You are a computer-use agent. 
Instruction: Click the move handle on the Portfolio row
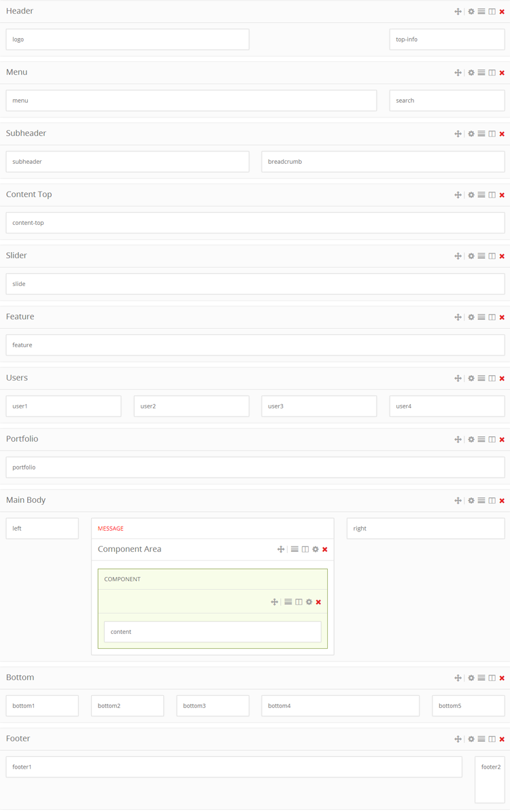[x=458, y=440]
